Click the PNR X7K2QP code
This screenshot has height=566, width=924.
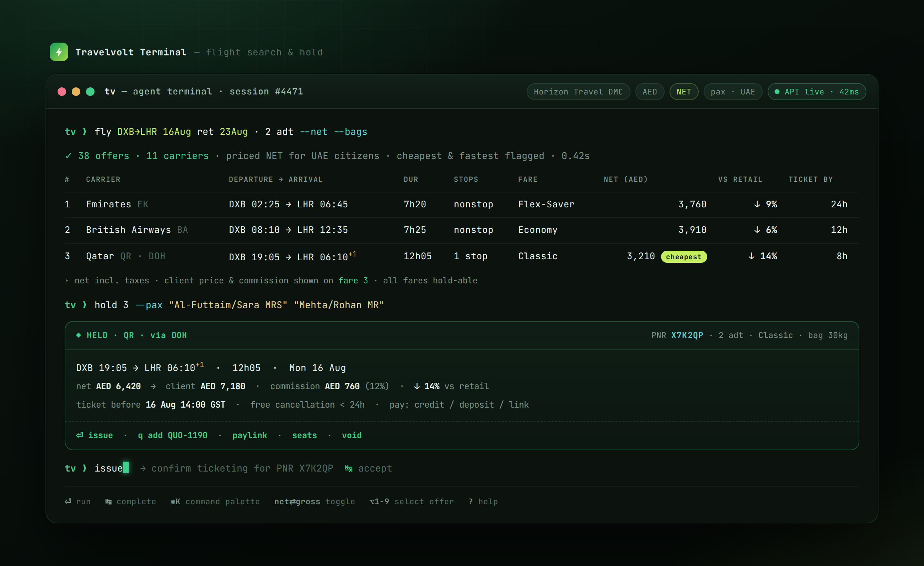[687, 335]
